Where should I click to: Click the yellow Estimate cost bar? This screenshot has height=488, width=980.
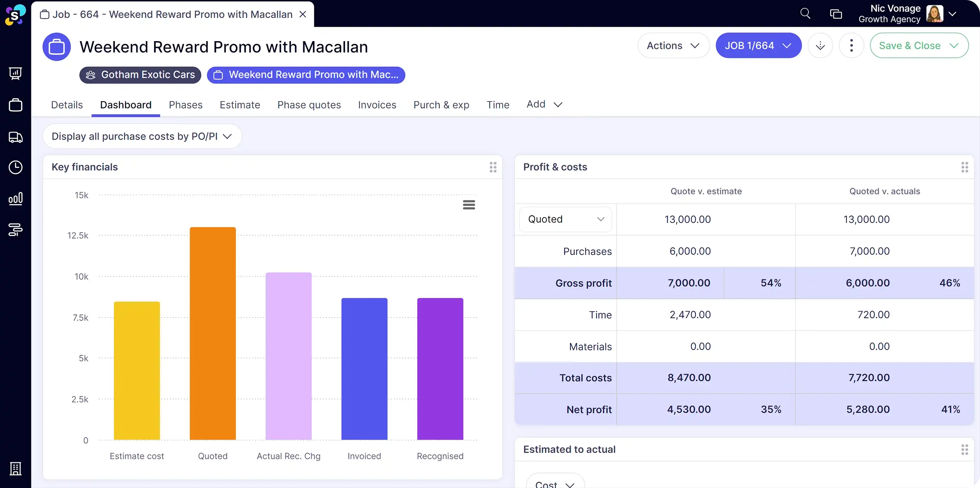[x=137, y=370]
